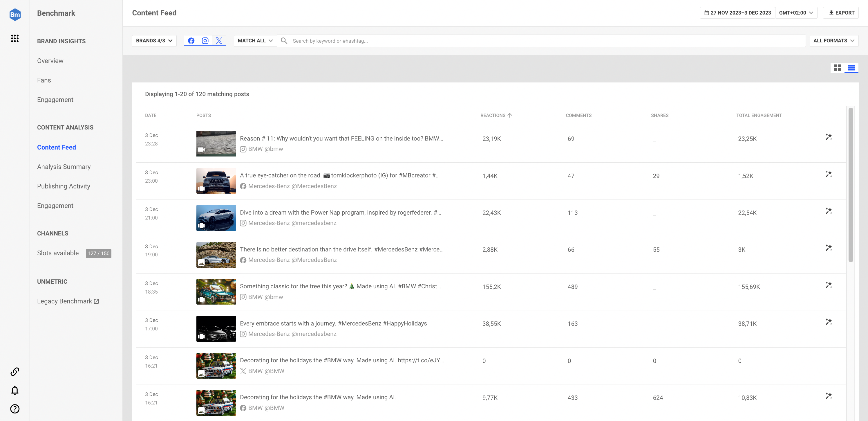Click external-link icon next to Legacy Benchmark
The height and width of the screenshot is (421, 868).
click(x=96, y=301)
